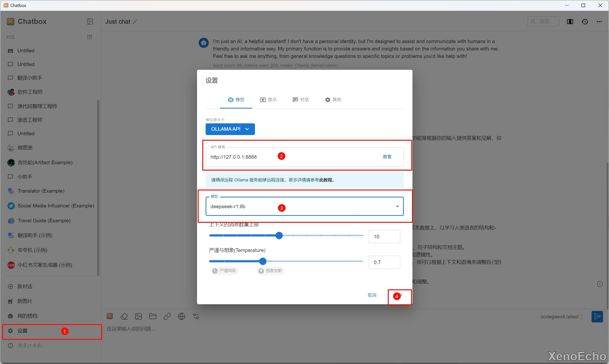609x364 pixels.
Task: Open the OLLAMA API provider dropdown
Action: (230, 129)
